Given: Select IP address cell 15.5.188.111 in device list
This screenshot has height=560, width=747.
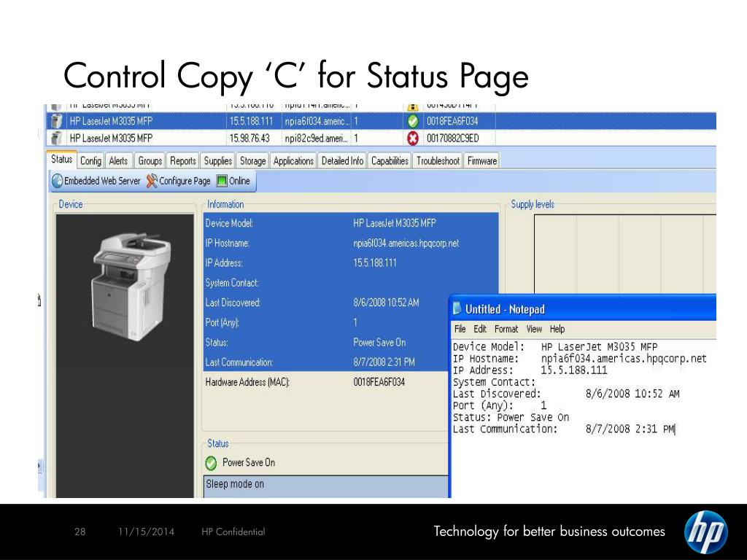Looking at the screenshot, I should pos(251,122).
